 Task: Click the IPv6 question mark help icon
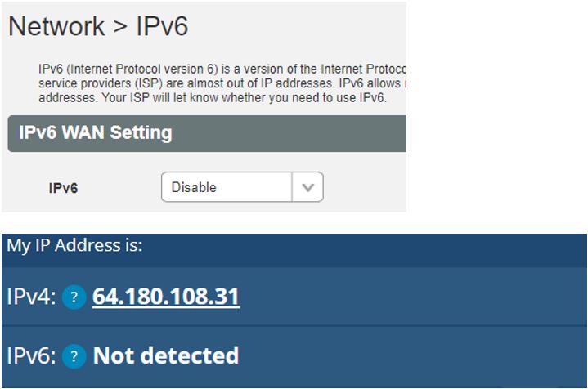point(74,356)
